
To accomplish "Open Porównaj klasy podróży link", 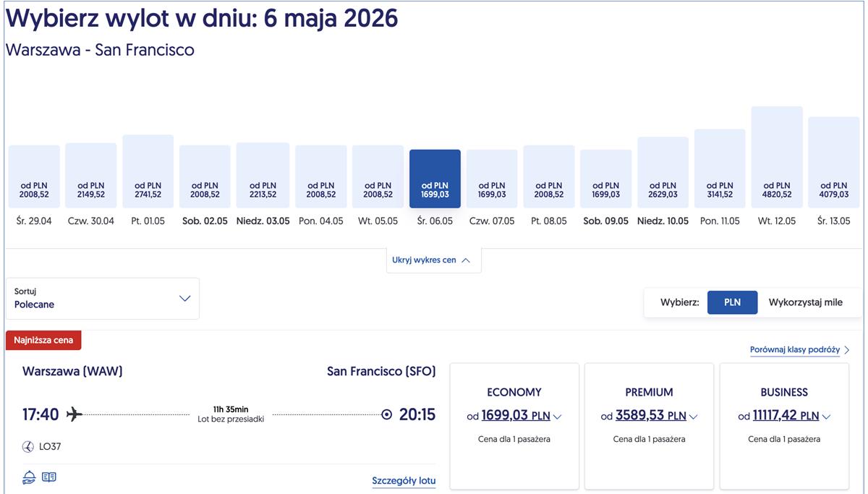I will pos(794,350).
